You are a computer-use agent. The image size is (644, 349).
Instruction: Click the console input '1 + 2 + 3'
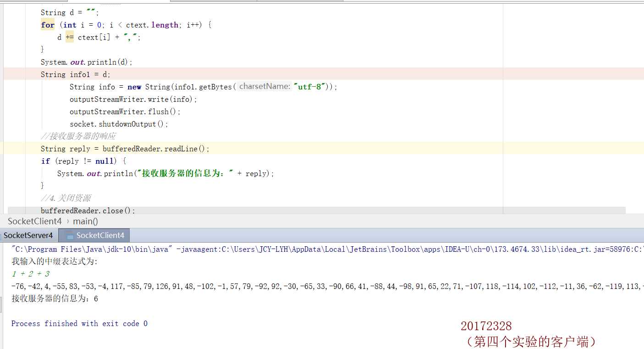point(31,274)
